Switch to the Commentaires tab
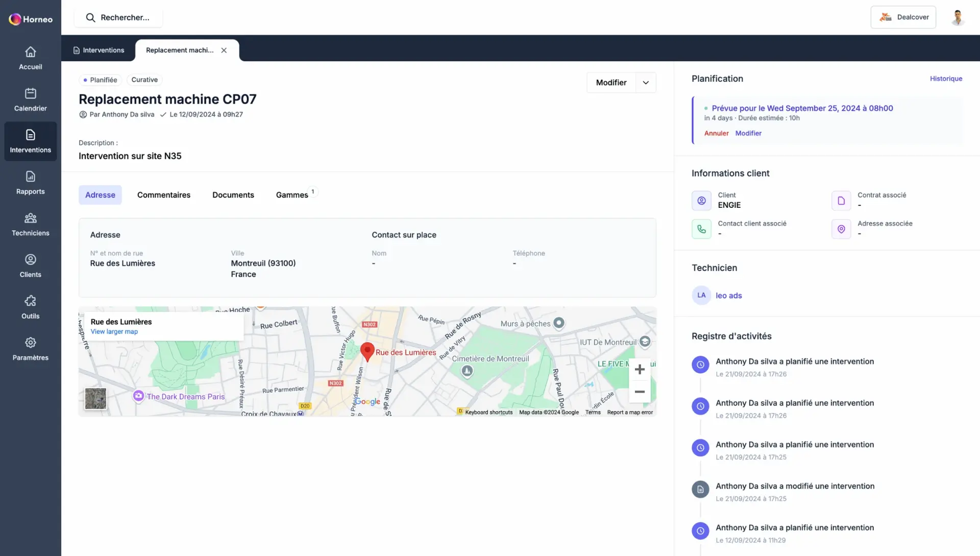This screenshot has width=980, height=556. tap(163, 195)
